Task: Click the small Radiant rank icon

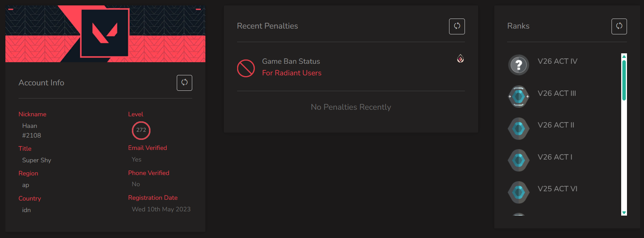Action: [460, 58]
